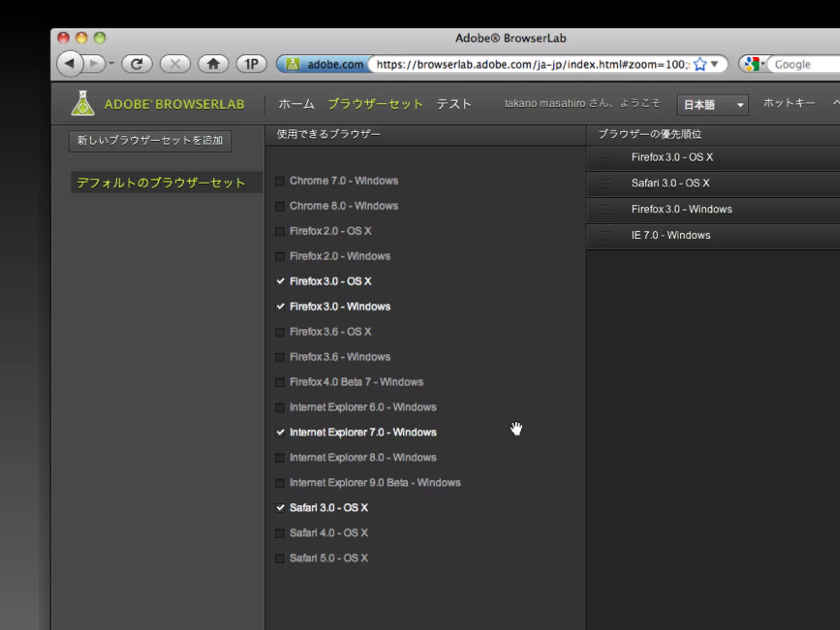840x630 pixels.
Task: Open the URL history dropdown arrow
Action: pos(714,64)
